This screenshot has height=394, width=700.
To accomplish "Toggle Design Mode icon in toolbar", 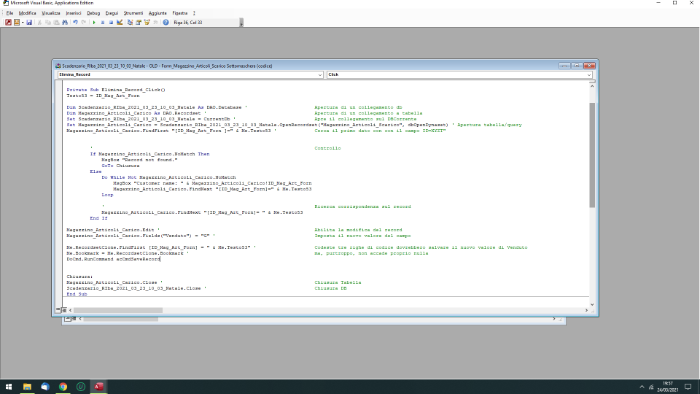I will click(120, 22).
